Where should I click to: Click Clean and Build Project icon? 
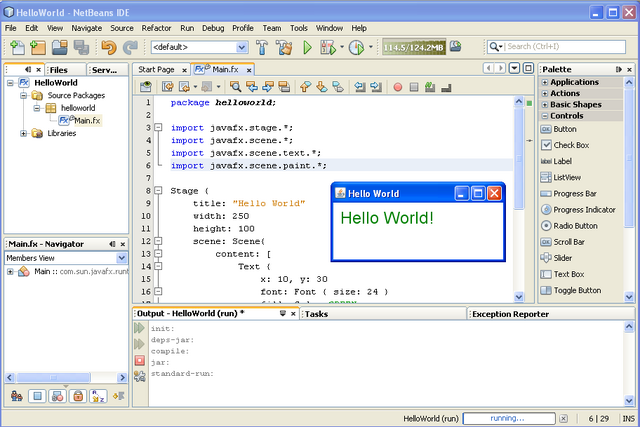point(284,47)
